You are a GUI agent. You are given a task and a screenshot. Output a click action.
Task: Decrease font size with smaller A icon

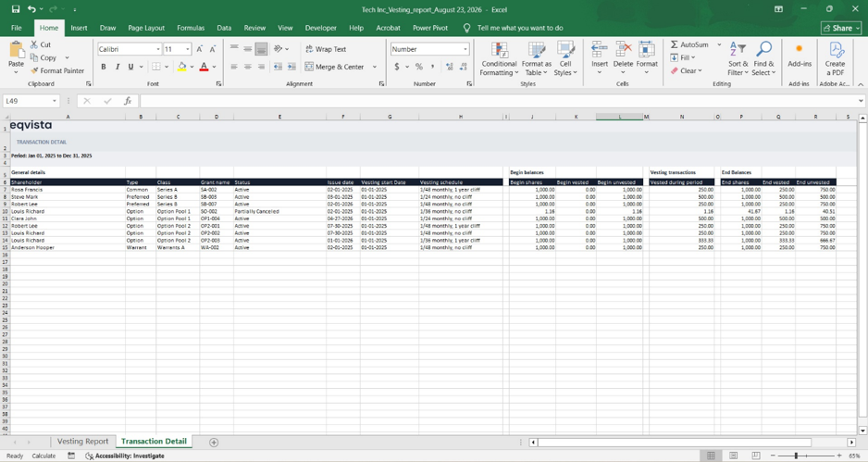(x=213, y=49)
